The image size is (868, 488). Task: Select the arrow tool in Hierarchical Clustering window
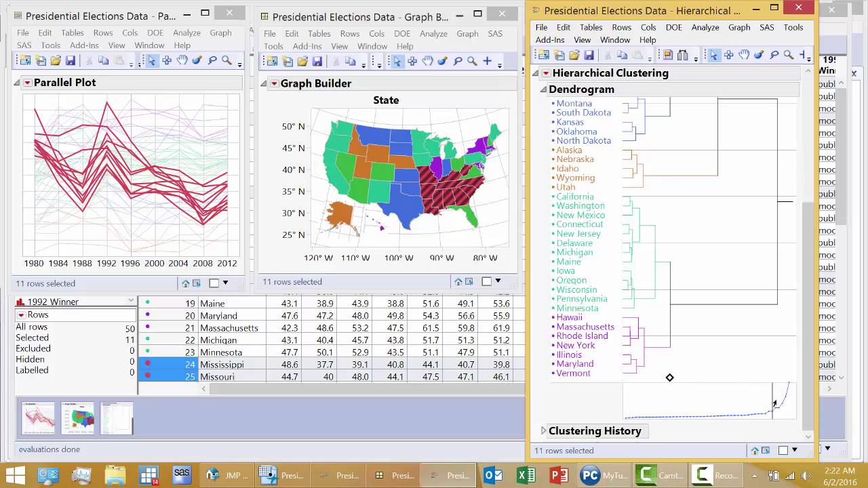click(713, 55)
